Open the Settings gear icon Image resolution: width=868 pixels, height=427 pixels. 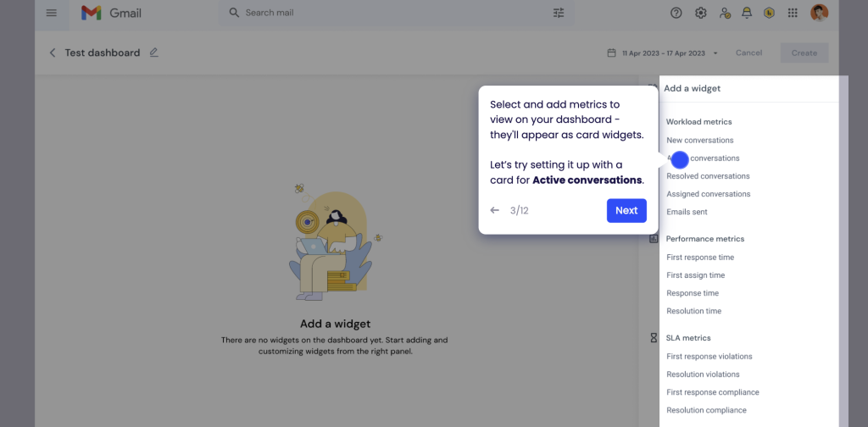[701, 13]
